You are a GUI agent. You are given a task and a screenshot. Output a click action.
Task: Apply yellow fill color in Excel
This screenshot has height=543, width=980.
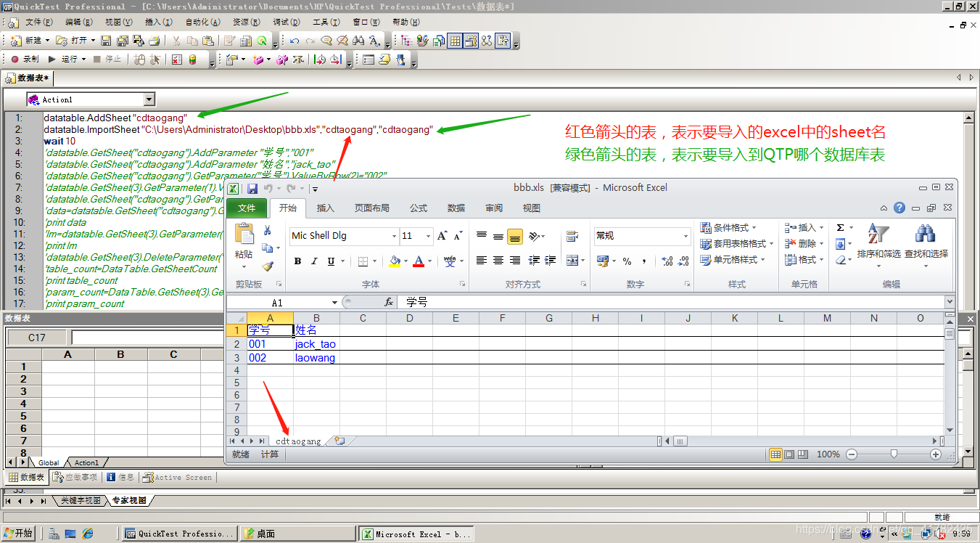pyautogui.click(x=395, y=261)
